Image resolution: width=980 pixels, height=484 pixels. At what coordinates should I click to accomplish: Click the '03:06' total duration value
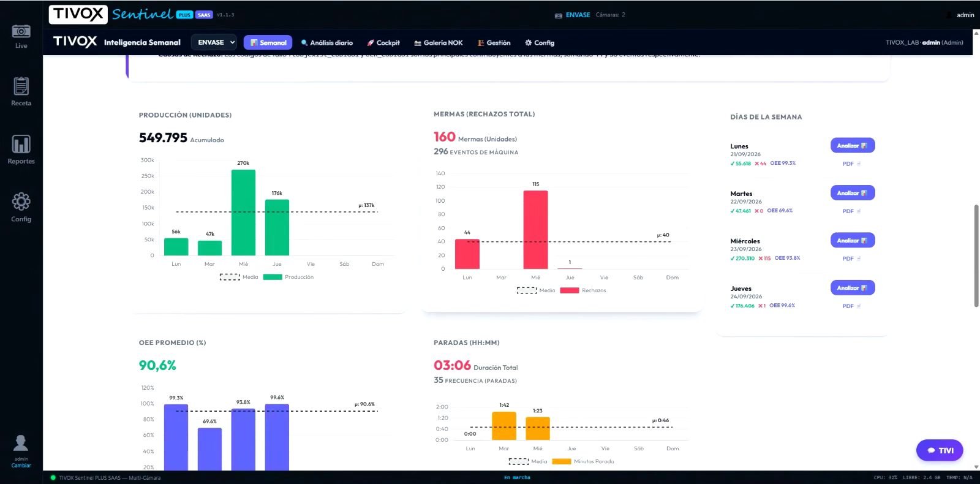coord(452,366)
